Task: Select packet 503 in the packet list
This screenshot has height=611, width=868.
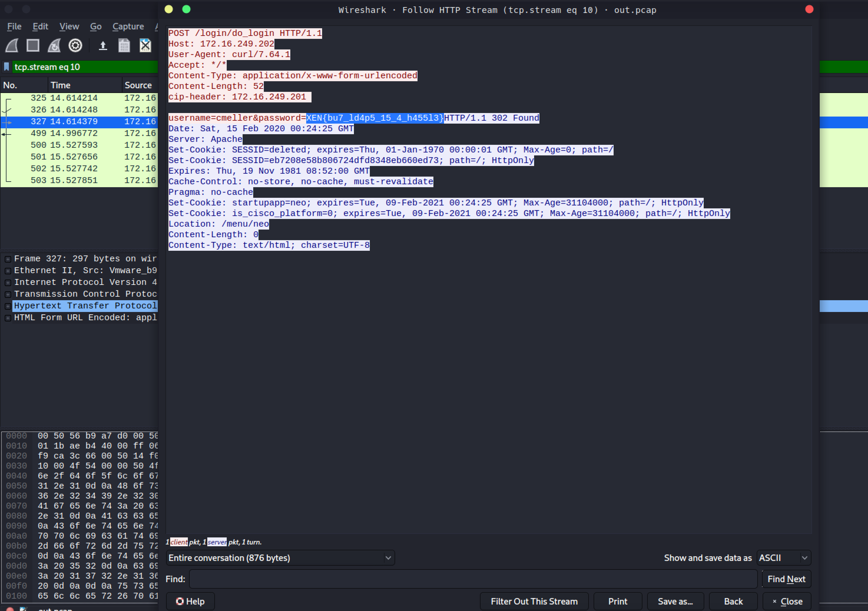Action: coord(79,180)
